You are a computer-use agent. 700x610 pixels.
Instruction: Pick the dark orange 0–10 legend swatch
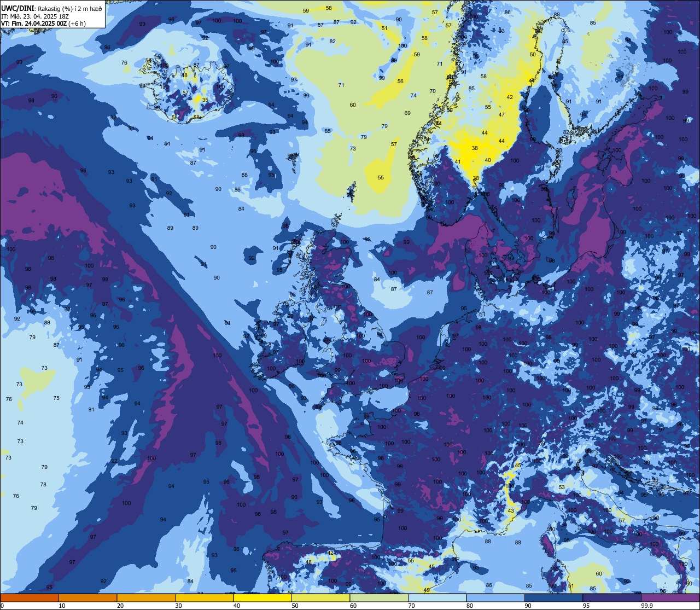tap(30, 597)
